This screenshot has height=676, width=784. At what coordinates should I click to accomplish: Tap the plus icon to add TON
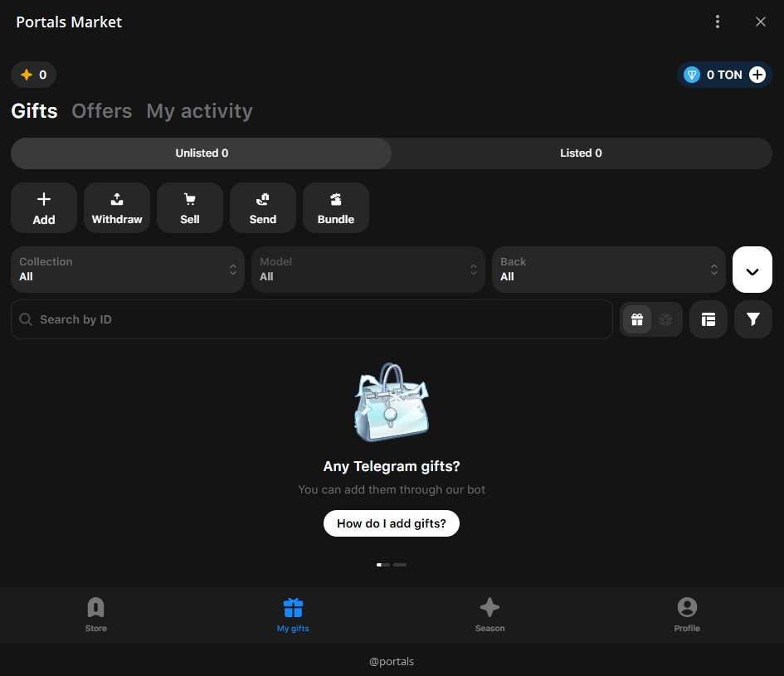757,75
